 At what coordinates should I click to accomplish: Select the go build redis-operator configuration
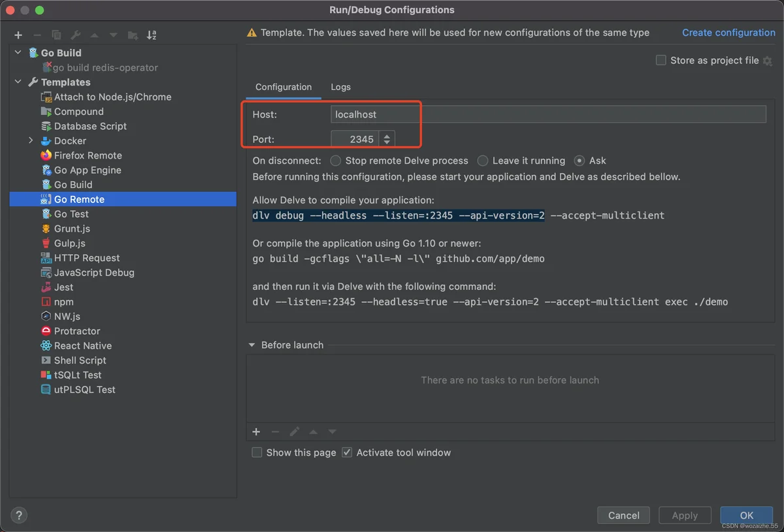coord(105,67)
